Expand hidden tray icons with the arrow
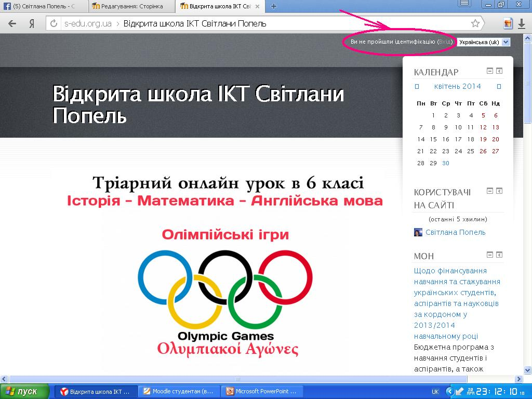The image size is (532, 399). [x=450, y=392]
